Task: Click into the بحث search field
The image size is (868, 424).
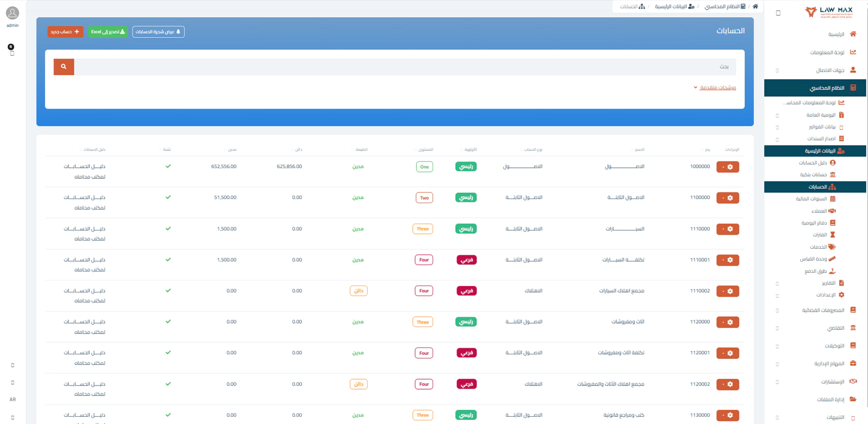Action: [x=405, y=67]
